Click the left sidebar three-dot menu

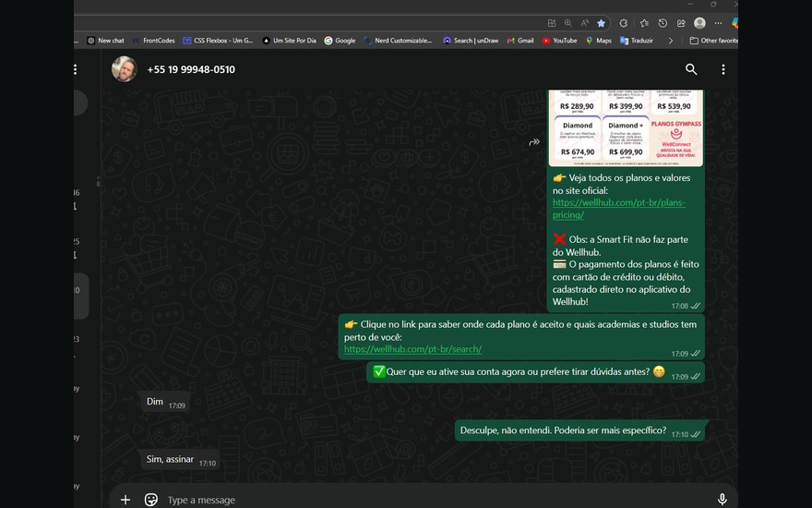click(x=76, y=69)
